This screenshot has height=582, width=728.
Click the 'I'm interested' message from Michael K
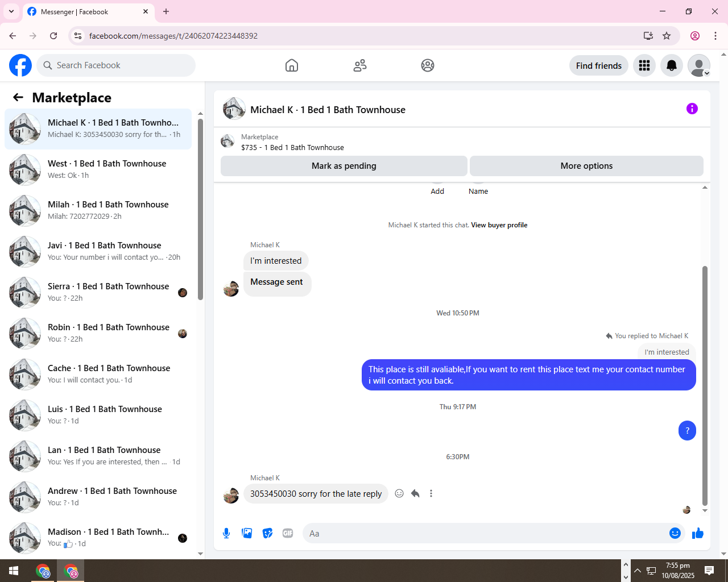tap(276, 261)
